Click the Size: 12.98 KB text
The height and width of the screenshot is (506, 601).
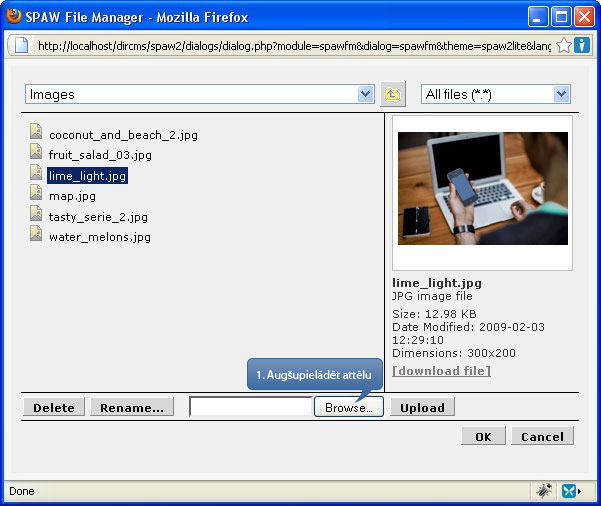pyautogui.click(x=434, y=314)
